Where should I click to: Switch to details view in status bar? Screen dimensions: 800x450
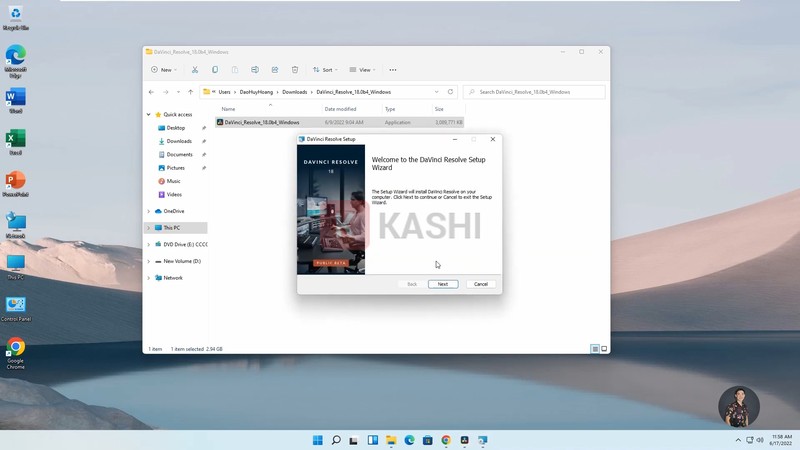click(594, 349)
